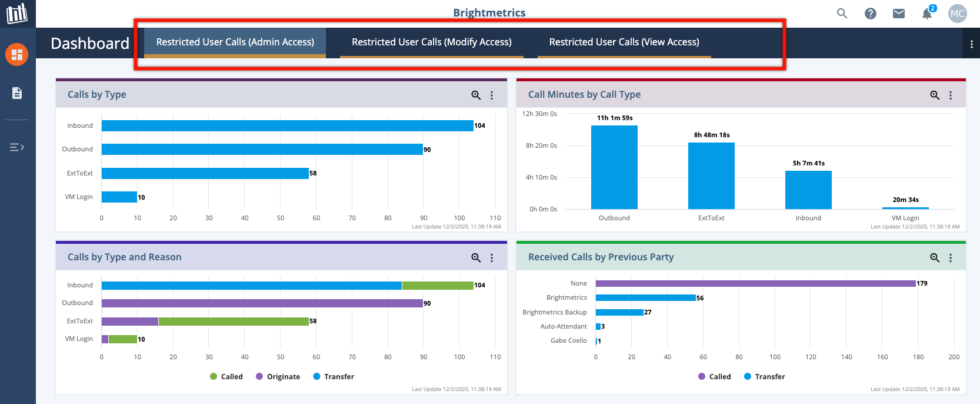Click the Brightmetrics Backup bar

point(620,312)
